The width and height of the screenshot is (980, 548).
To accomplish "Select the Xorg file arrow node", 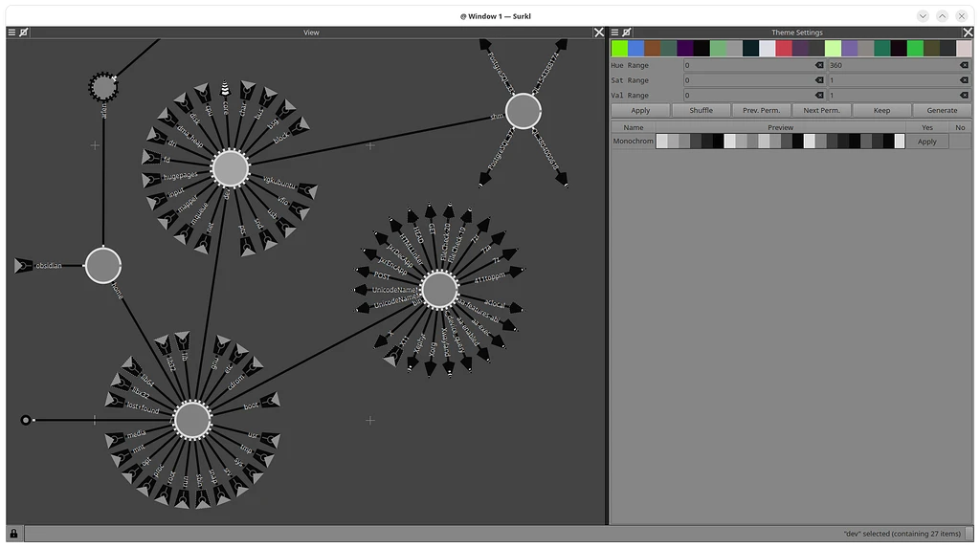I will [x=431, y=368].
